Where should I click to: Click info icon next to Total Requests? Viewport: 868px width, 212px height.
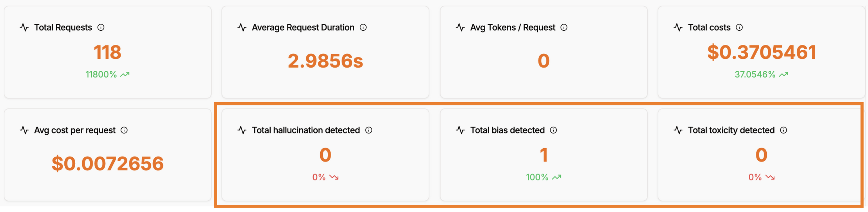click(x=101, y=27)
